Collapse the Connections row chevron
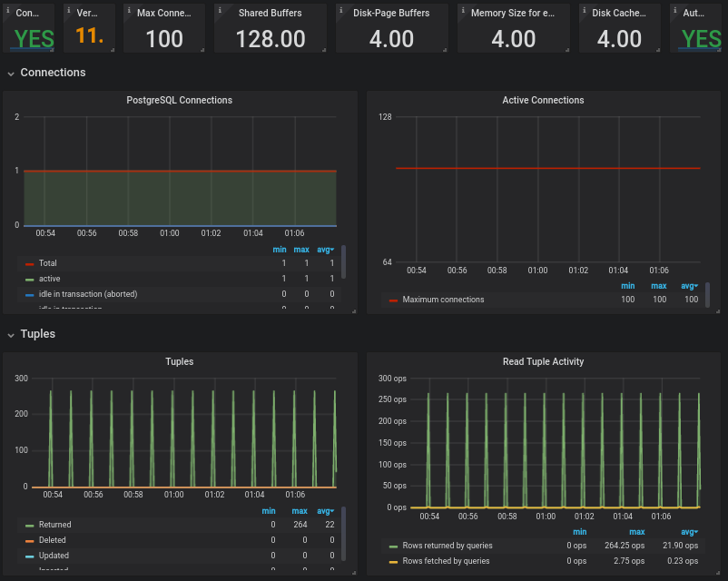The height and width of the screenshot is (581, 728). [10, 73]
